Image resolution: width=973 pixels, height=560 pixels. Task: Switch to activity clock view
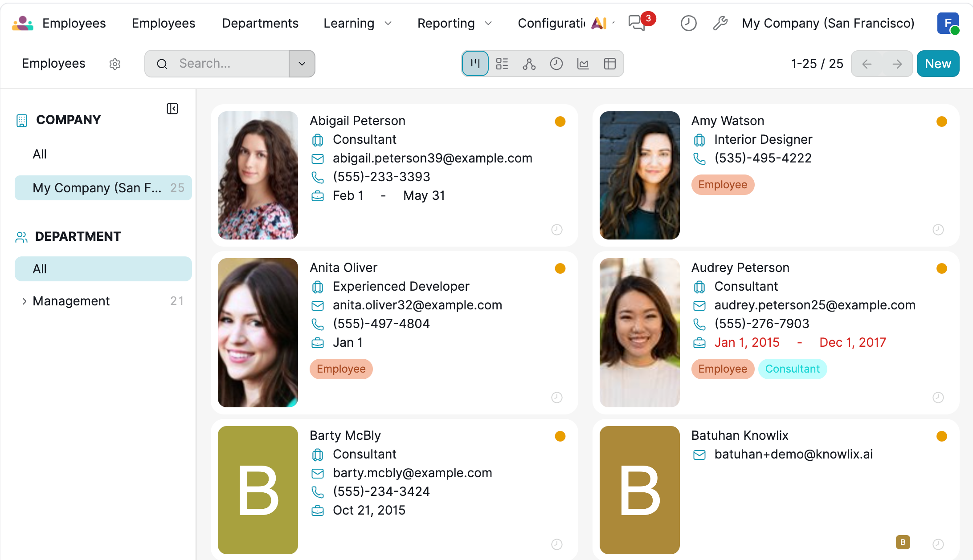click(556, 64)
